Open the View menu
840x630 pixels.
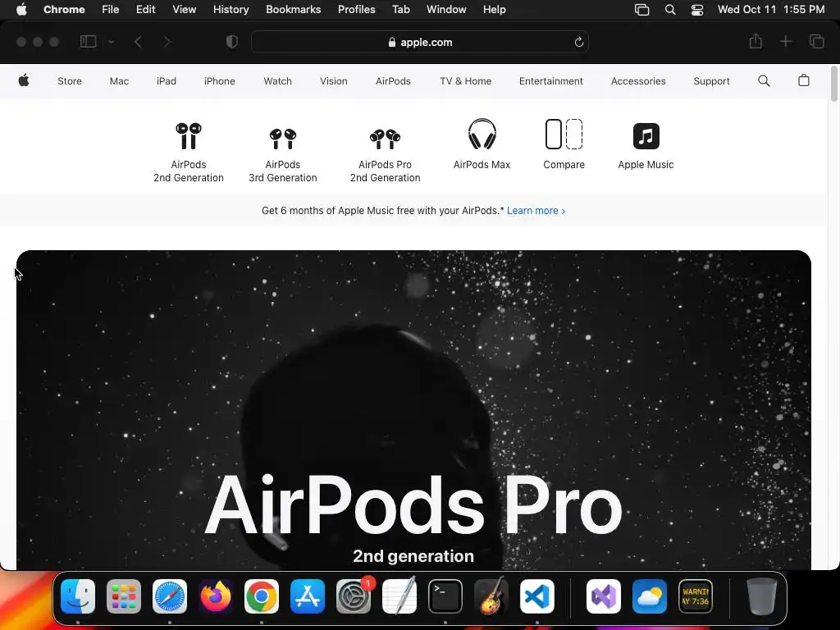(185, 10)
